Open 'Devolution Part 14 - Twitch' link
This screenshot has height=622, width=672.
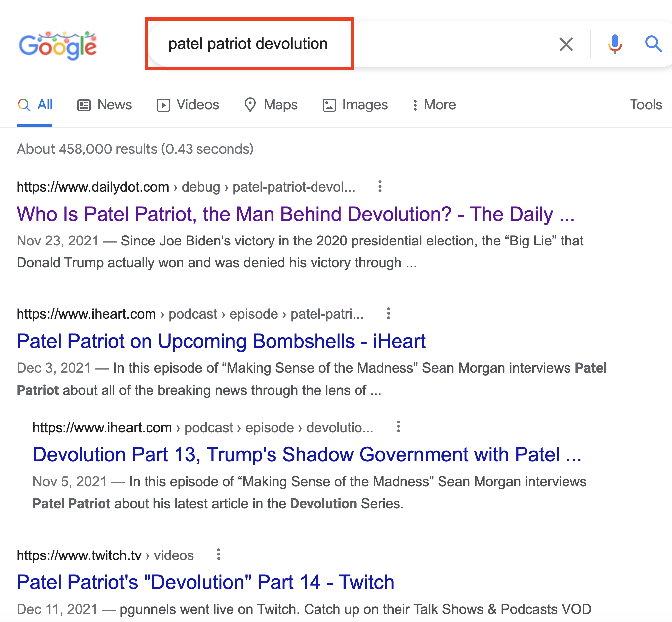pos(205,582)
